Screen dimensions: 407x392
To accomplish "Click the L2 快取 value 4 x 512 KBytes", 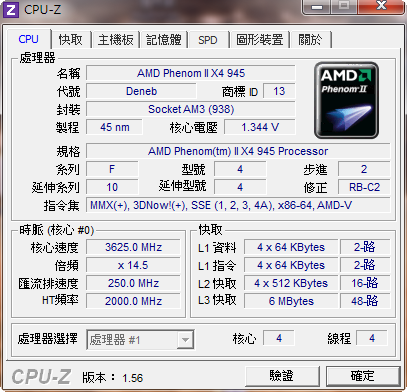I will click(x=291, y=283).
